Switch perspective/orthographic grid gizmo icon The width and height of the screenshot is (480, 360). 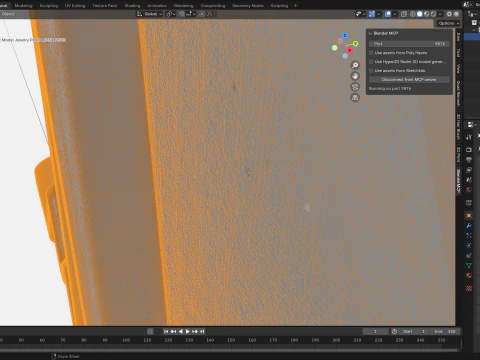point(355,98)
